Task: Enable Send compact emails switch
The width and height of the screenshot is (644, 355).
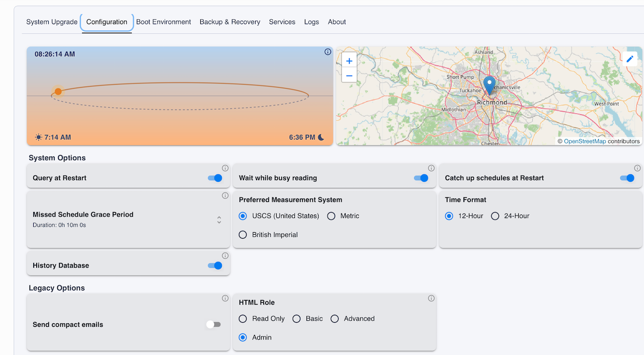Action: click(214, 324)
